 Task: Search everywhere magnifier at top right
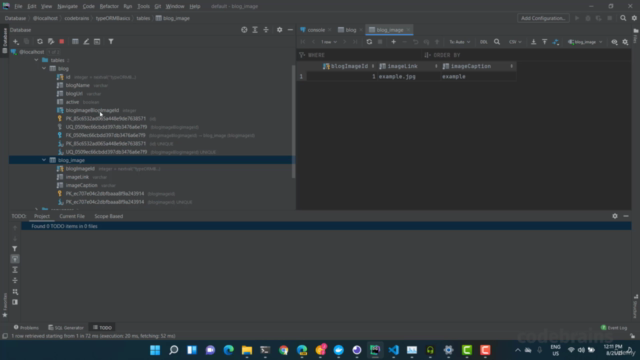pos(623,18)
